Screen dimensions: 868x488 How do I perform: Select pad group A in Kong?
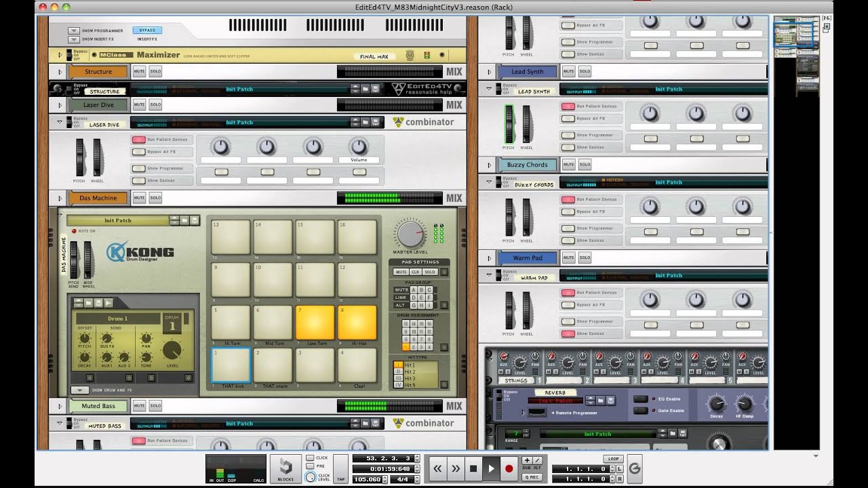pos(413,289)
